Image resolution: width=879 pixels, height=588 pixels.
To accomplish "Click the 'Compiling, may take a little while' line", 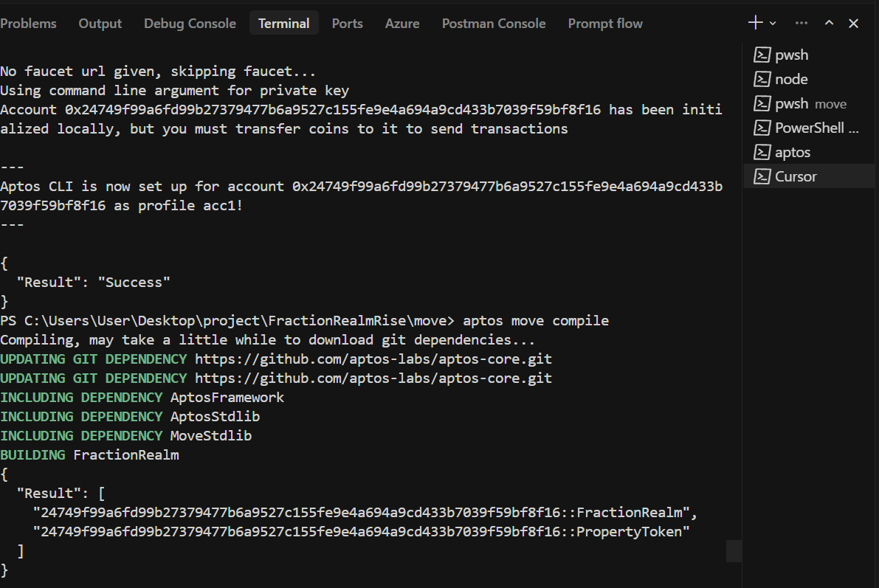I will 267,339.
